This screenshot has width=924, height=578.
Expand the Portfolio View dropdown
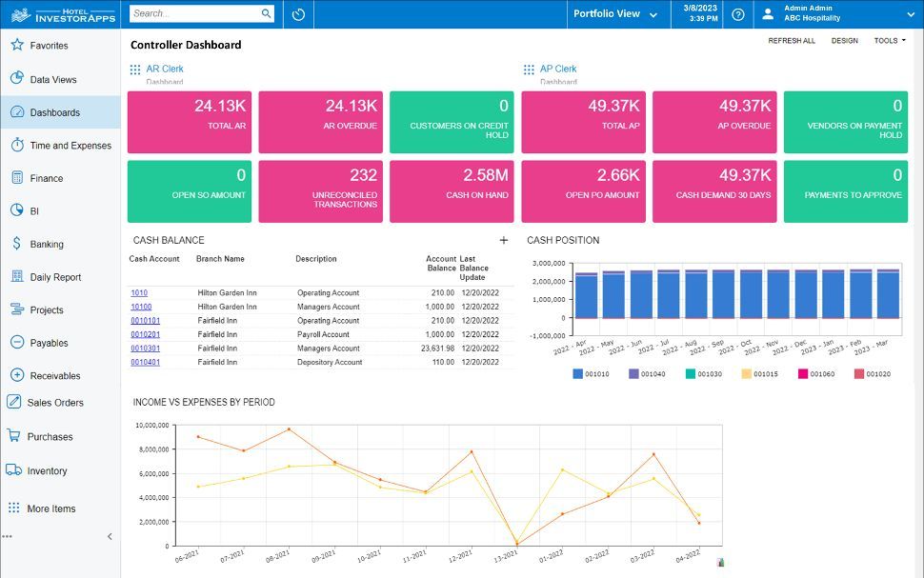(x=614, y=14)
